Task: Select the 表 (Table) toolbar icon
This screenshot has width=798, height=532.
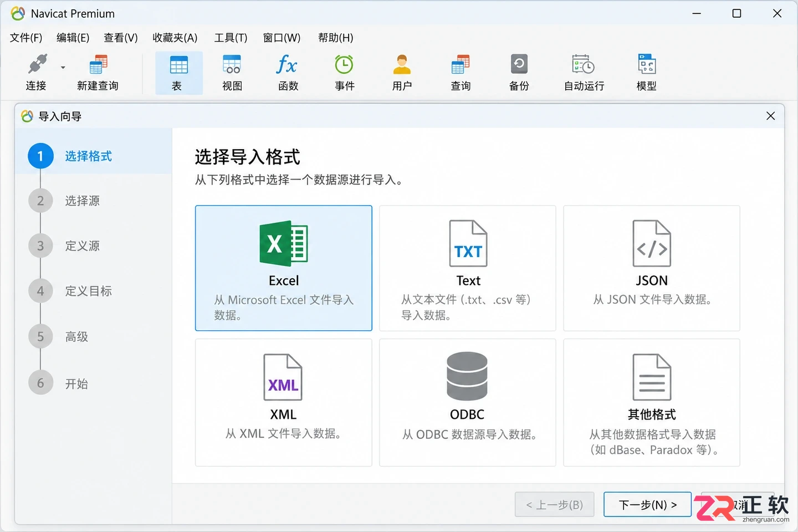Action: click(x=178, y=73)
